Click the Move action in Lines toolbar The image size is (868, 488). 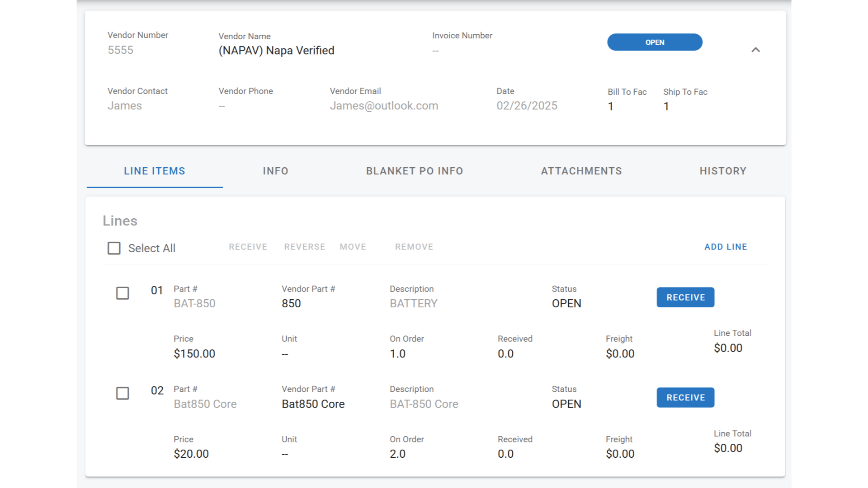click(353, 247)
